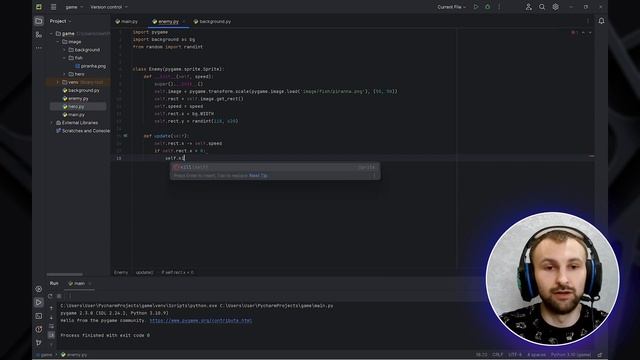Go to next highlighted error arrow

pos(590,32)
